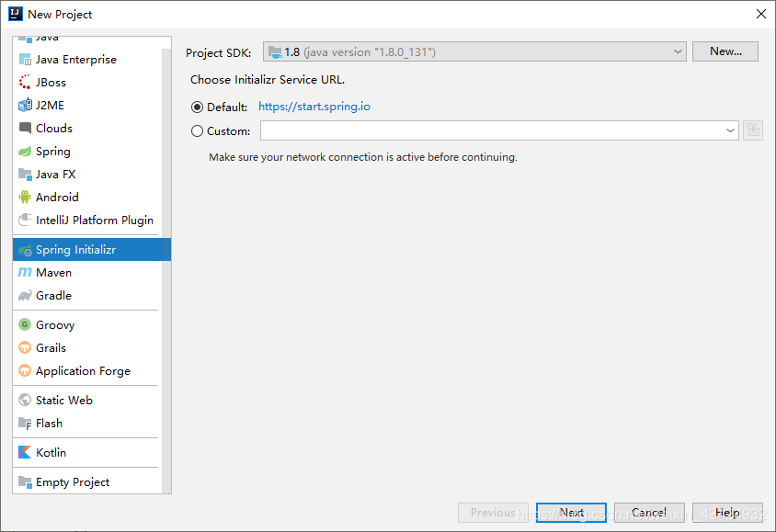The height and width of the screenshot is (532, 776).
Task: Click the Kotlin logo icon
Action: [x=25, y=452]
